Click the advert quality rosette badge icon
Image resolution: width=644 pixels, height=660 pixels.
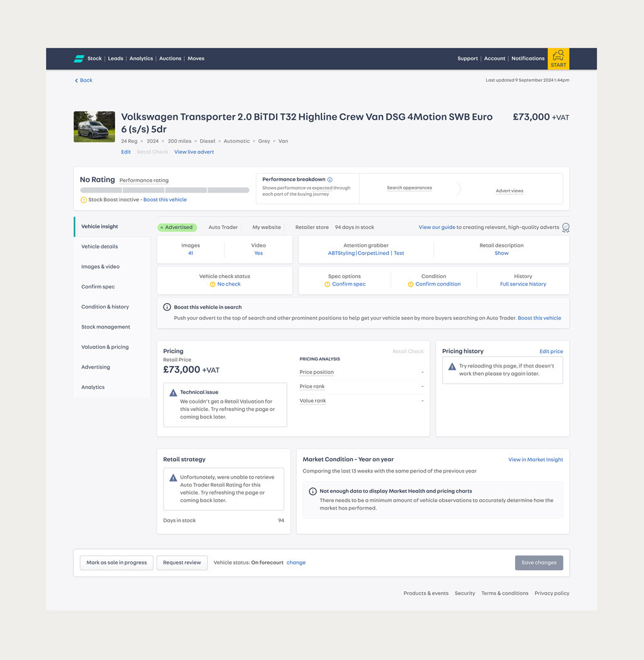pyautogui.click(x=566, y=228)
